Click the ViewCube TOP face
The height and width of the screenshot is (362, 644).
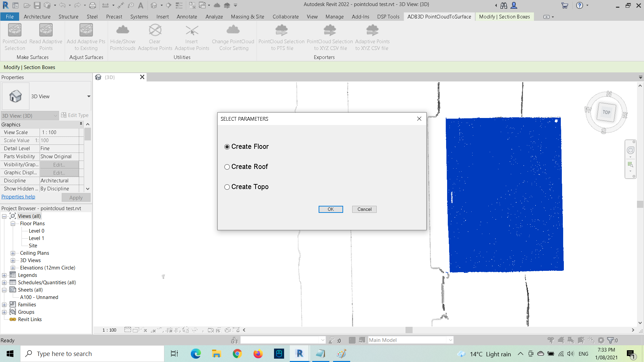[606, 112]
